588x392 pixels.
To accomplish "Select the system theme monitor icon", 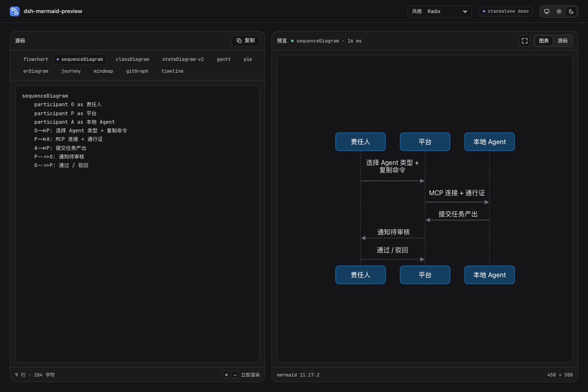I will [547, 11].
